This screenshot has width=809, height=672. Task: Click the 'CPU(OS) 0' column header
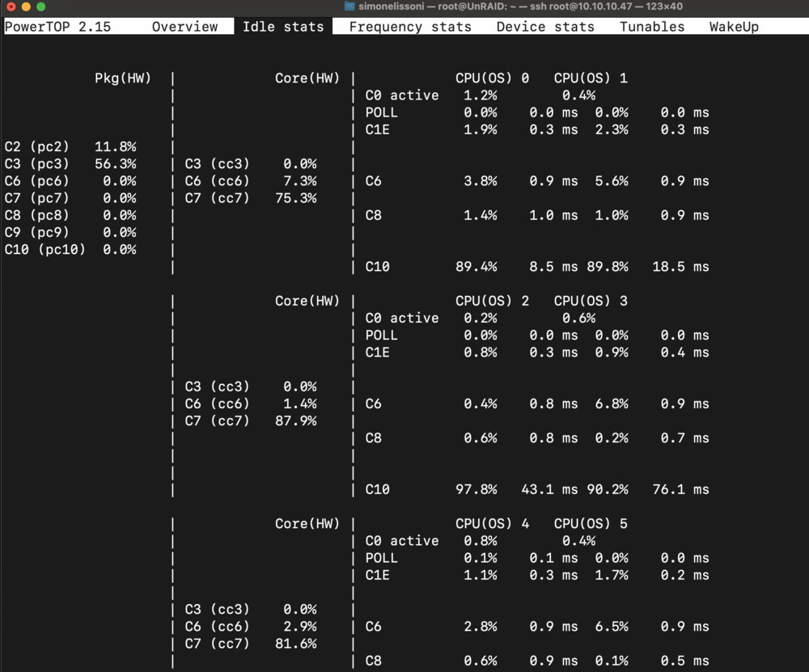pos(492,78)
